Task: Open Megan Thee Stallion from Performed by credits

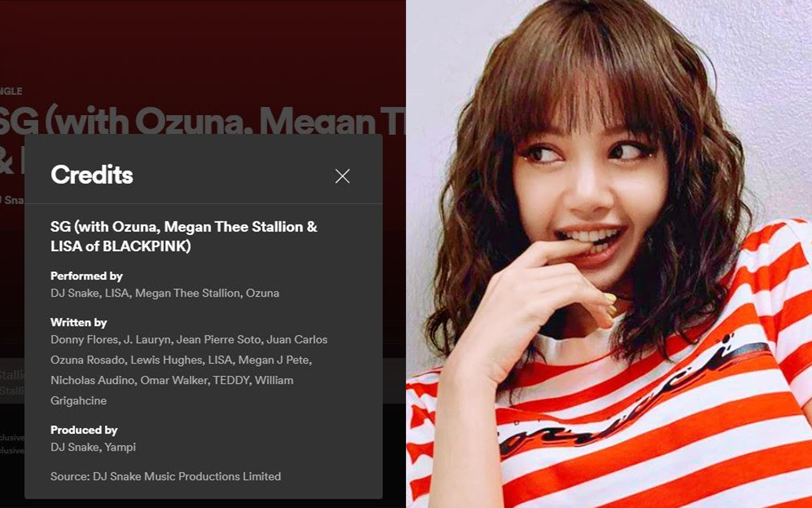Action: tap(188, 293)
